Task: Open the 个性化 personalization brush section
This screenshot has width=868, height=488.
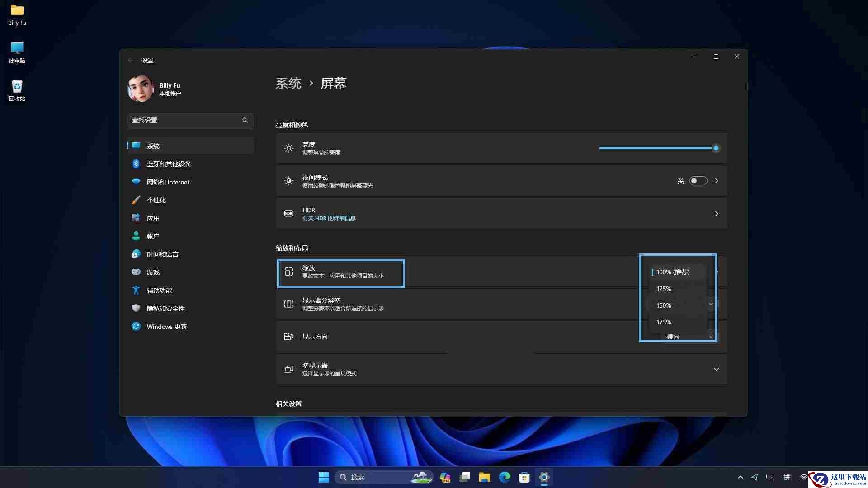Action: [x=190, y=200]
